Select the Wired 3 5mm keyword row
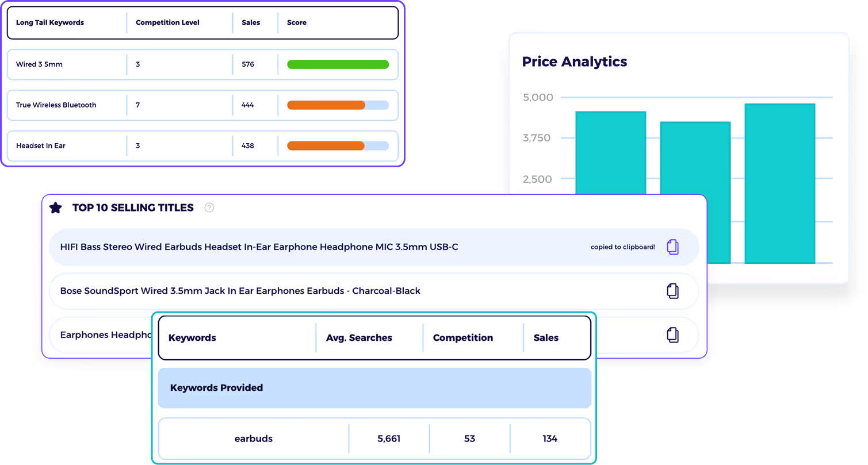Image resolution: width=868 pixels, height=465 pixels. 202,64
